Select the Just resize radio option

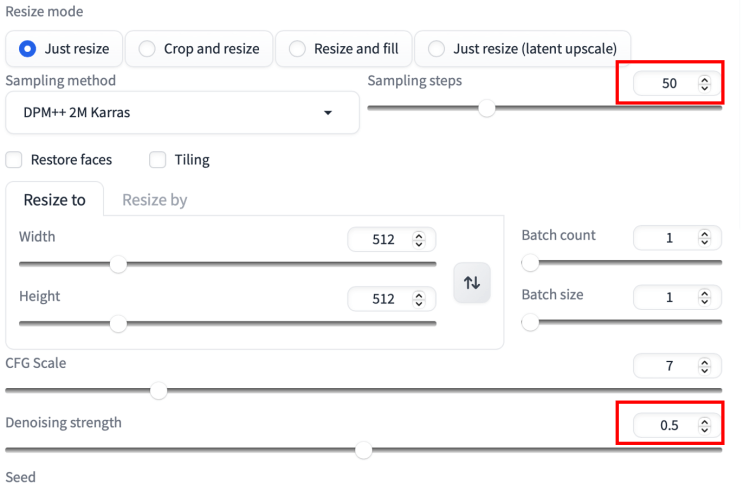[x=28, y=48]
